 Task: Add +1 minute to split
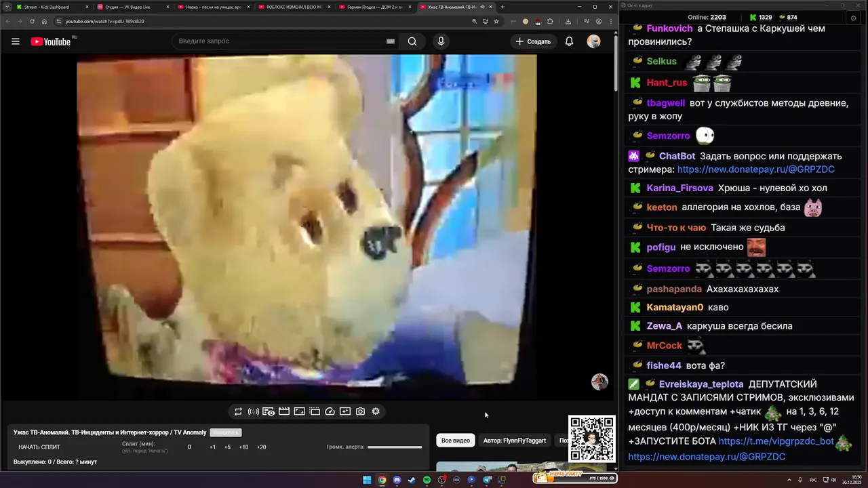(x=212, y=447)
